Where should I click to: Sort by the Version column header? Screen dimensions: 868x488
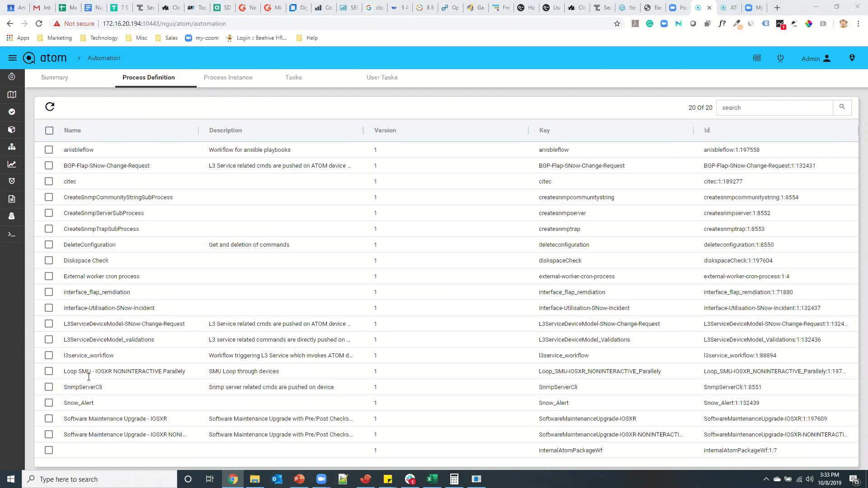[x=385, y=130]
